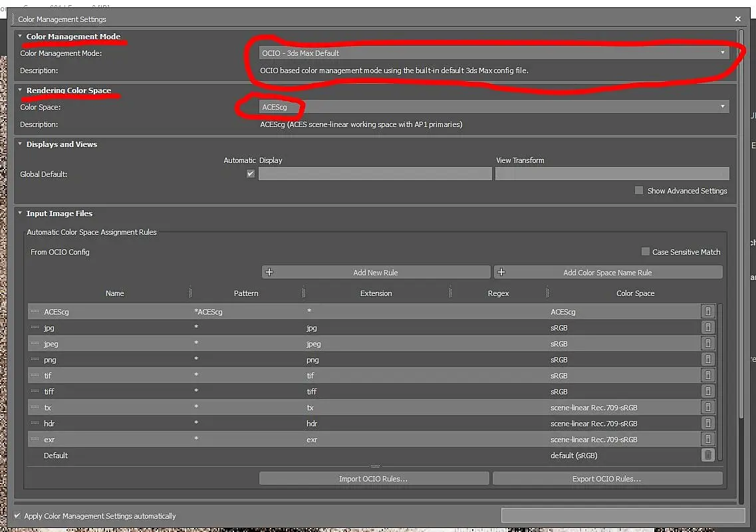Screen dimensions: 756x532
Task: Click the bottom-right status field
Action: coord(623,515)
